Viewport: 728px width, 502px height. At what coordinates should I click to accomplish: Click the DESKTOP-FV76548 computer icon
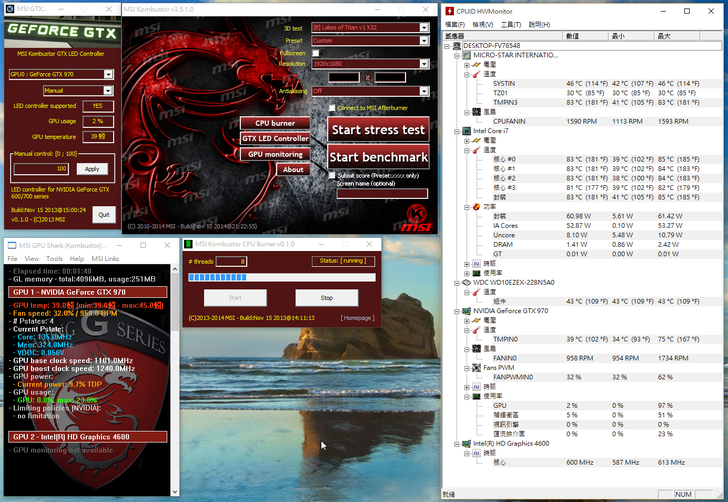459,46
